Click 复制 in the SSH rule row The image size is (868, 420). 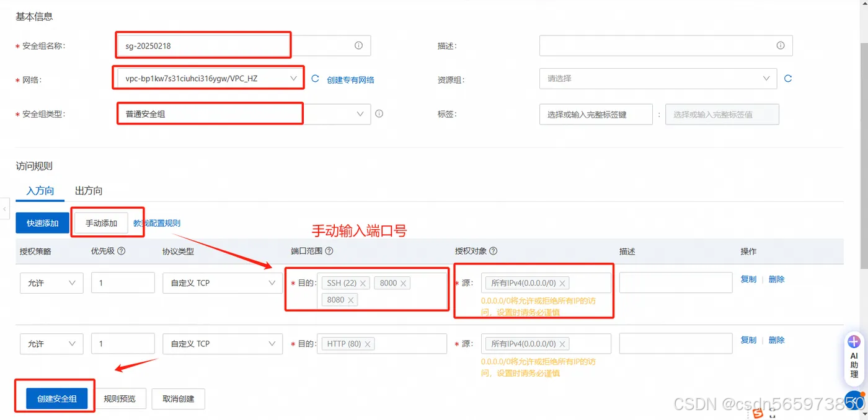tap(748, 279)
